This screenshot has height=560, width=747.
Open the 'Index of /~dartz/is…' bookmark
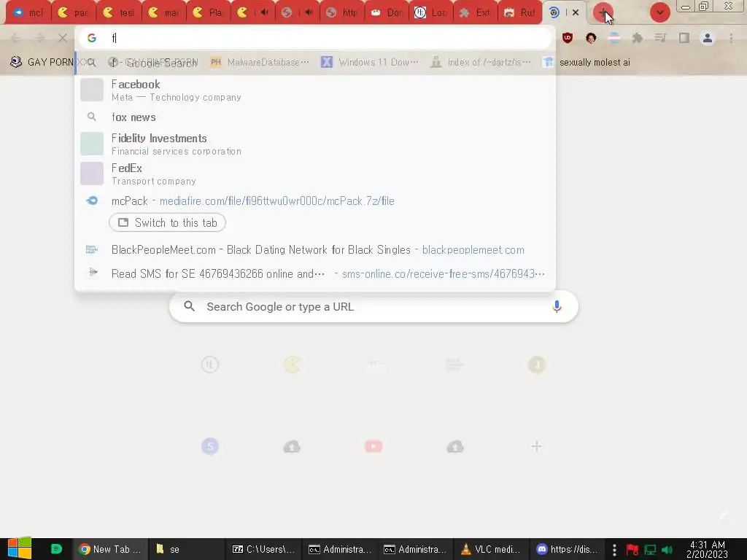[481, 63]
